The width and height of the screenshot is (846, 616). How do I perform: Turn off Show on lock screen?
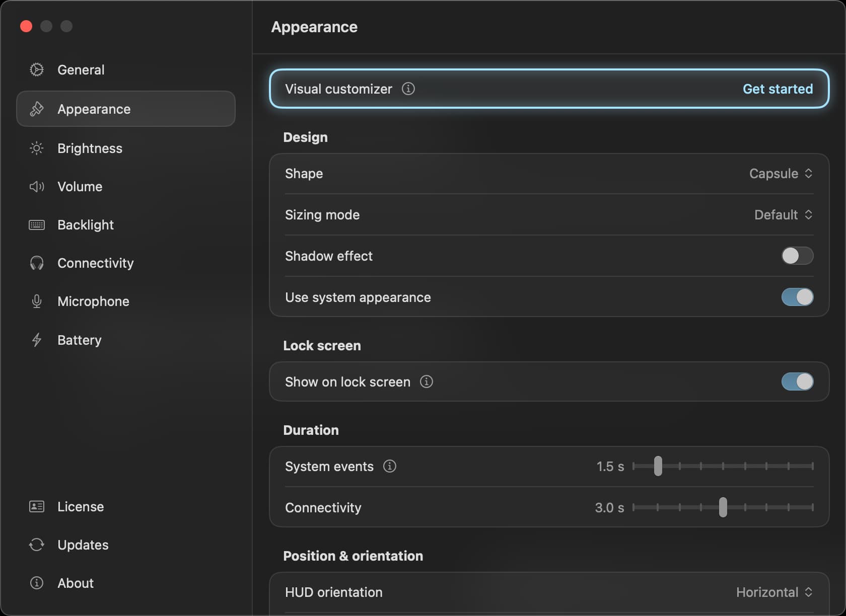click(797, 381)
